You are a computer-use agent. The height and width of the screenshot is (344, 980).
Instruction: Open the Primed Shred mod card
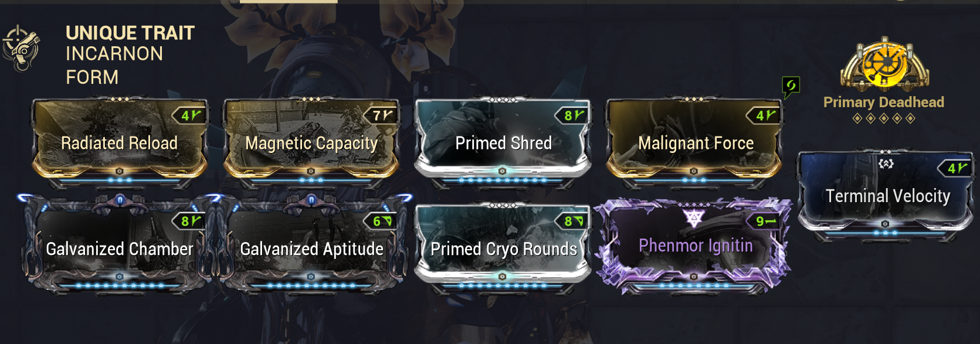pos(503,142)
